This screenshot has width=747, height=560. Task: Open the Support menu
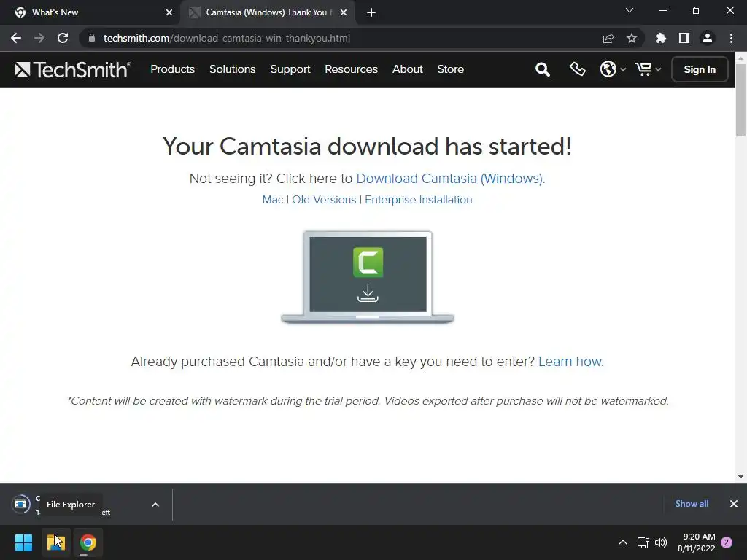tap(290, 69)
